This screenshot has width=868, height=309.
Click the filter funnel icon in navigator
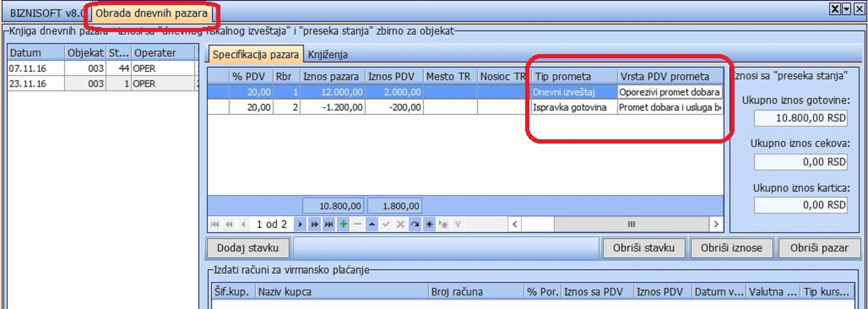click(458, 224)
